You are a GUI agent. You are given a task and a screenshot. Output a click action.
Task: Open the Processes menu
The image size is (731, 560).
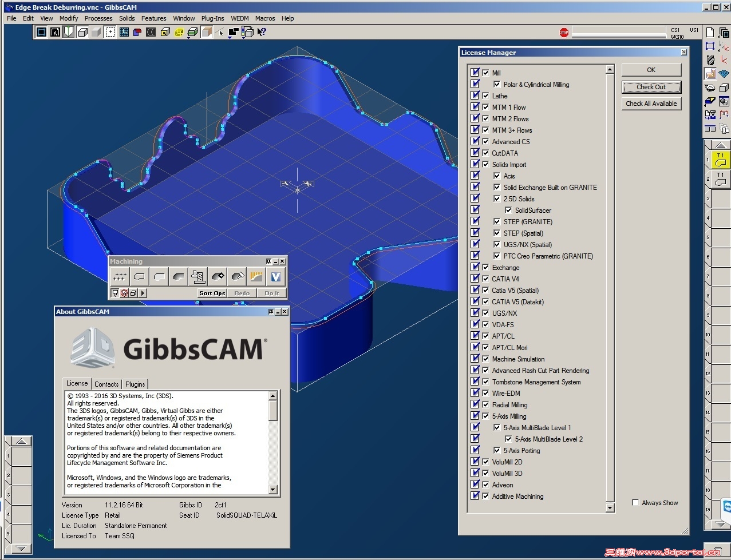[x=98, y=18]
